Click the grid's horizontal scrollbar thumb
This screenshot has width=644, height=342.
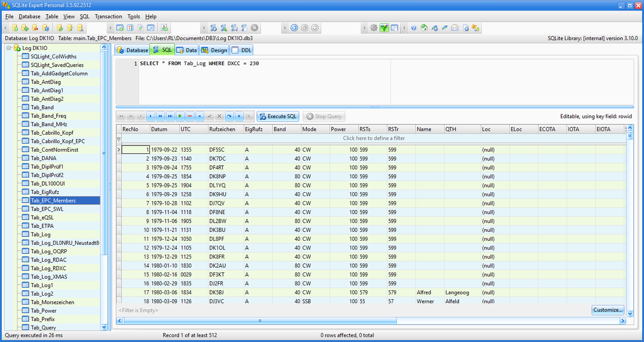point(260,321)
